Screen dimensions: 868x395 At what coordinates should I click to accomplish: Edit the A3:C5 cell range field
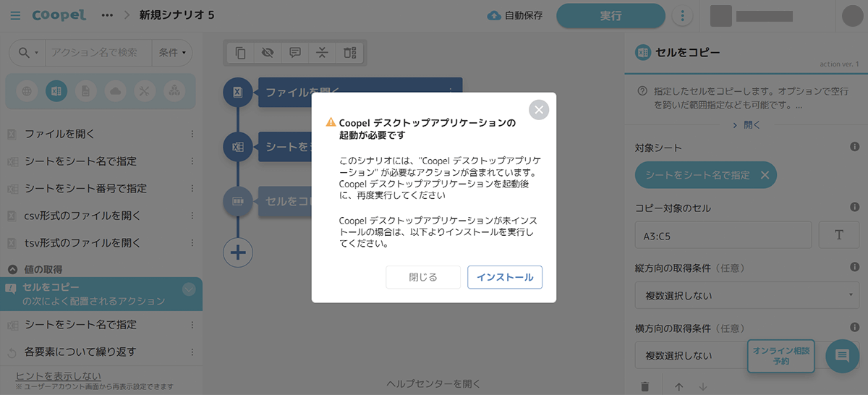pos(723,235)
